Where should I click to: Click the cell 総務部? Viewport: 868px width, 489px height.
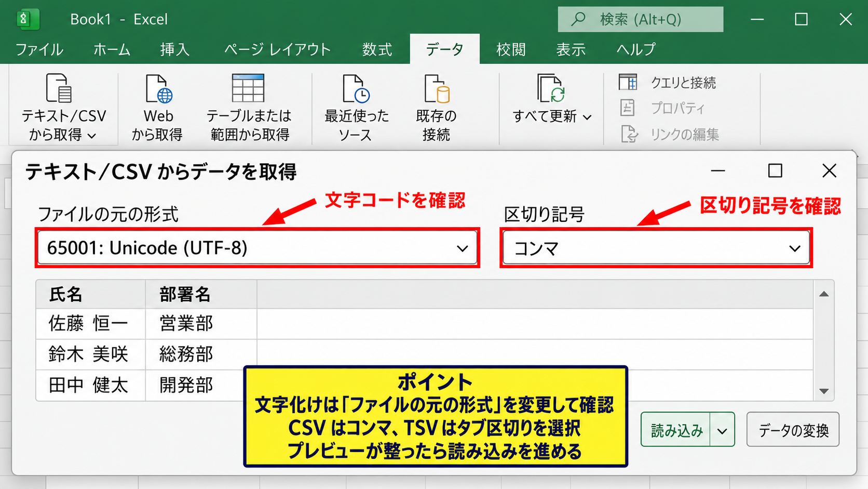(x=201, y=354)
